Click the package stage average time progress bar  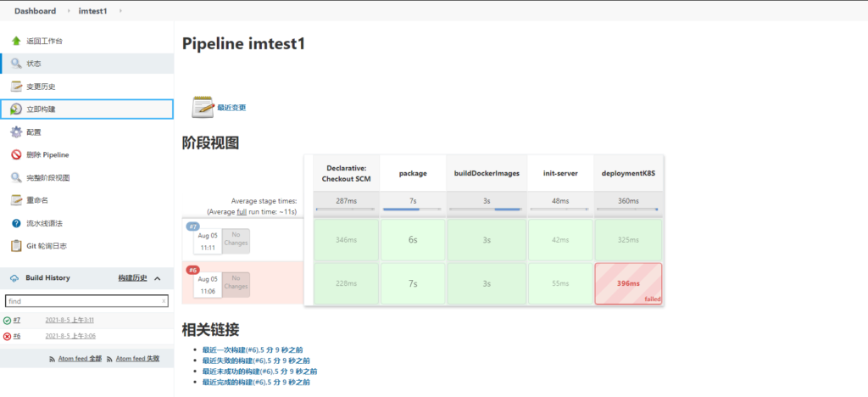pyautogui.click(x=412, y=209)
